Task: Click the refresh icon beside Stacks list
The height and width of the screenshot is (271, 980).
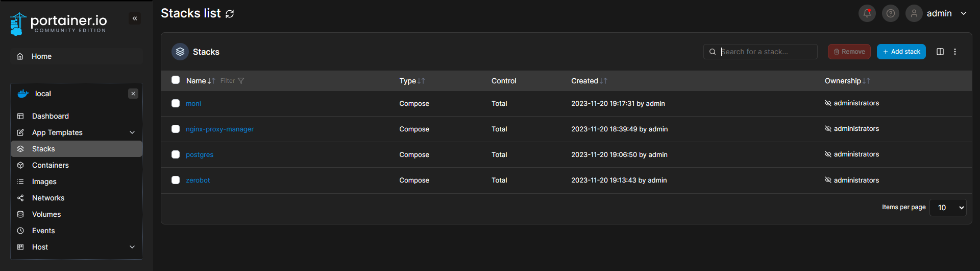Action: [x=230, y=14]
